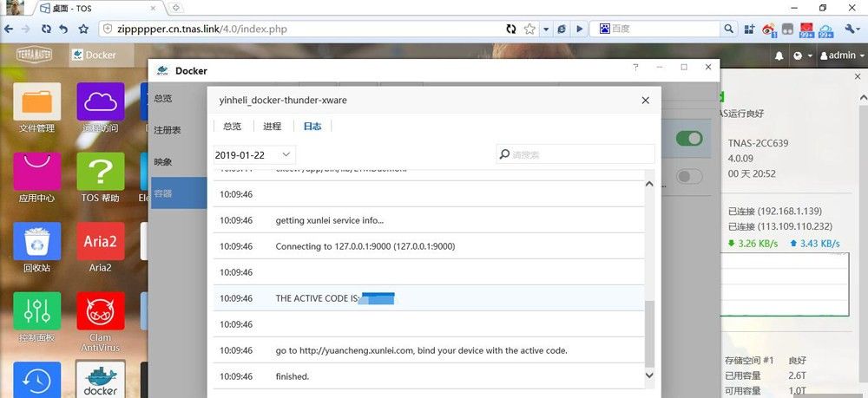Open 应用中心 app center icon
The height and width of the screenshot is (398, 868).
(x=36, y=172)
